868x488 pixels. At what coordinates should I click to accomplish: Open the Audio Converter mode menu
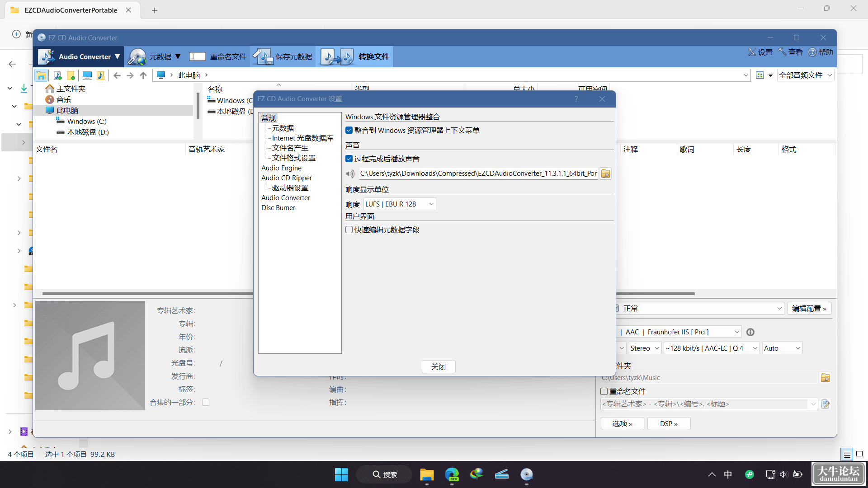pyautogui.click(x=80, y=56)
